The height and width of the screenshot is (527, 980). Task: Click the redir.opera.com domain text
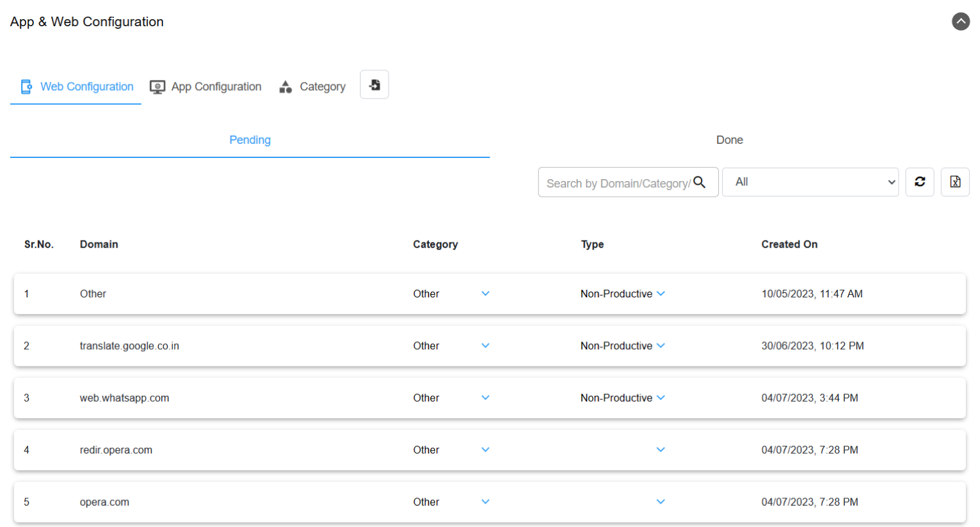click(x=116, y=450)
